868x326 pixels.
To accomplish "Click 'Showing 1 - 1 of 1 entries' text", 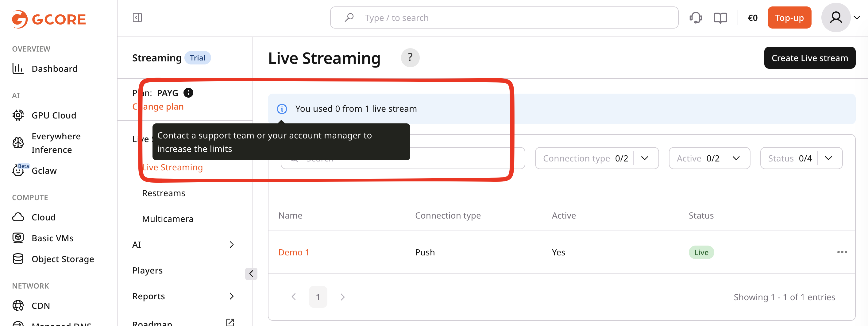I will 784,297.
